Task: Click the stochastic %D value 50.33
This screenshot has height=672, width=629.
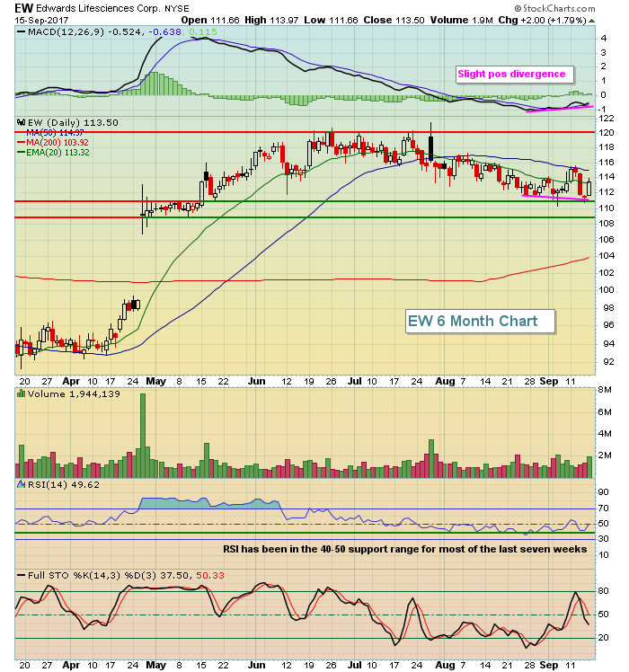Action: [210, 575]
